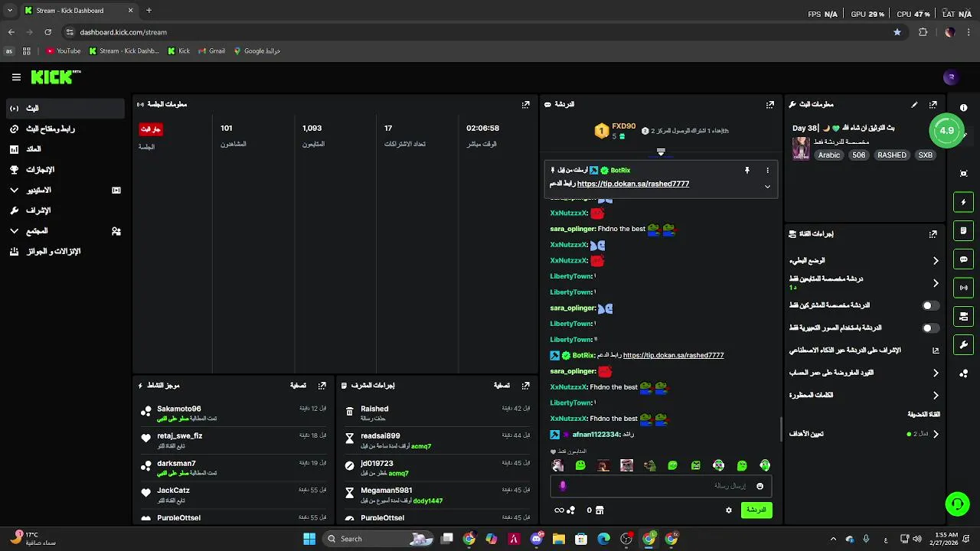Image resolution: width=980 pixels, height=551 pixels.
Task: Click the lightning bolt icon in right sidebar
Action: 964,202
